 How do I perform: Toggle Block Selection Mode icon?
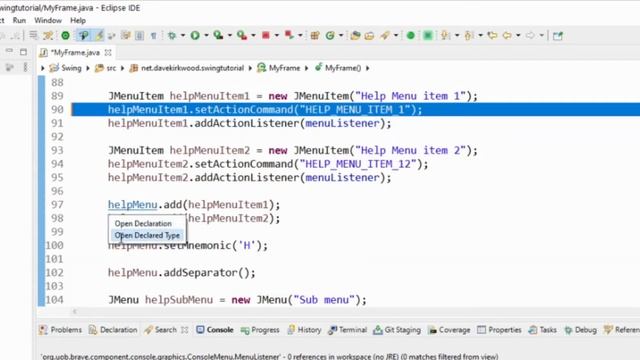[x=139, y=36]
